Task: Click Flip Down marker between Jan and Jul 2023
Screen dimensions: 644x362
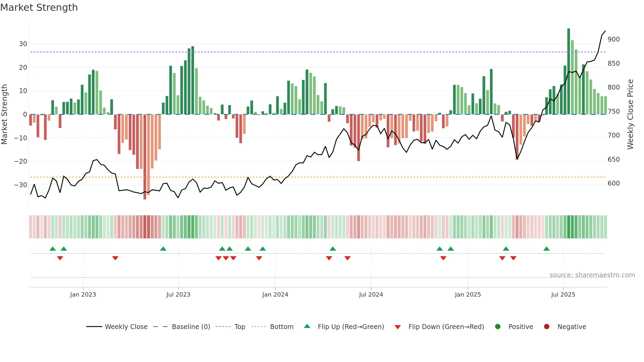Action: [x=115, y=258]
